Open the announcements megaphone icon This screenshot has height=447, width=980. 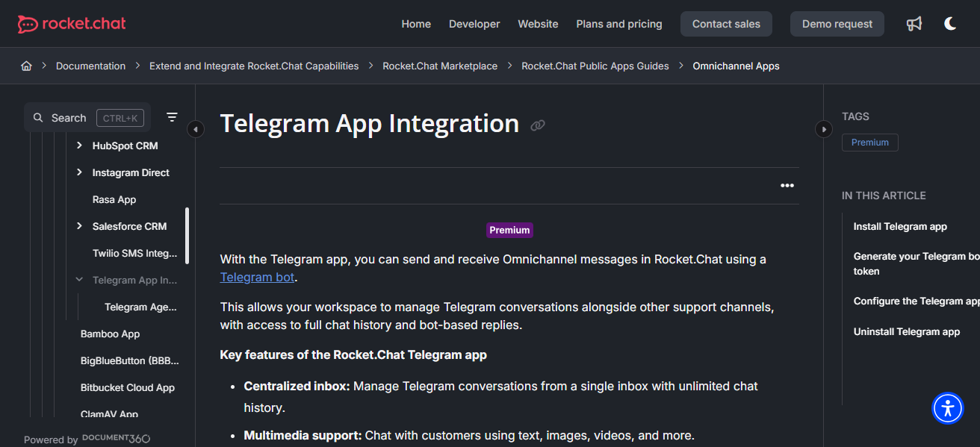pyautogui.click(x=914, y=24)
